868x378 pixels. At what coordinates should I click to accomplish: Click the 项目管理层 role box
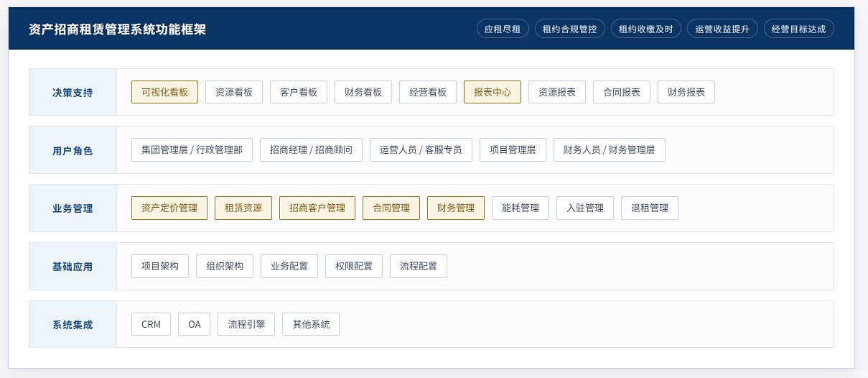513,150
